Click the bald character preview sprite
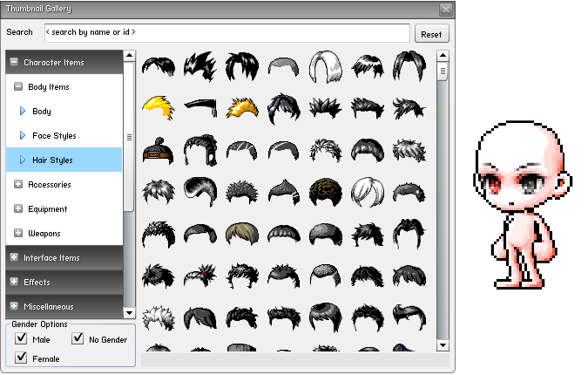 coord(523,205)
